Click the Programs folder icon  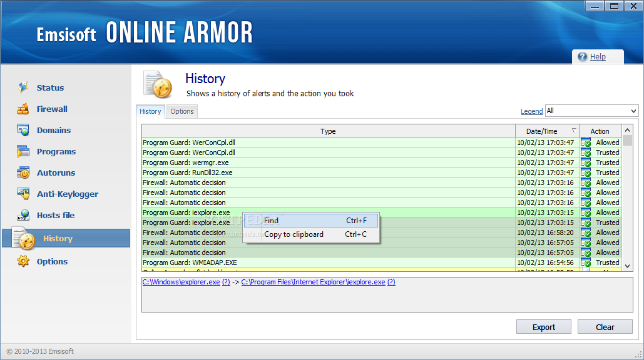point(23,151)
